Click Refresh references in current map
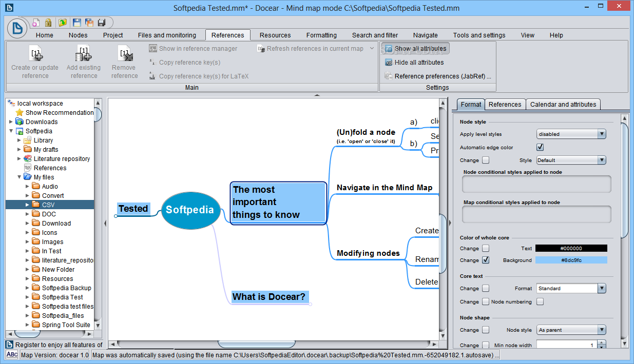The width and height of the screenshot is (634, 364). coord(310,49)
